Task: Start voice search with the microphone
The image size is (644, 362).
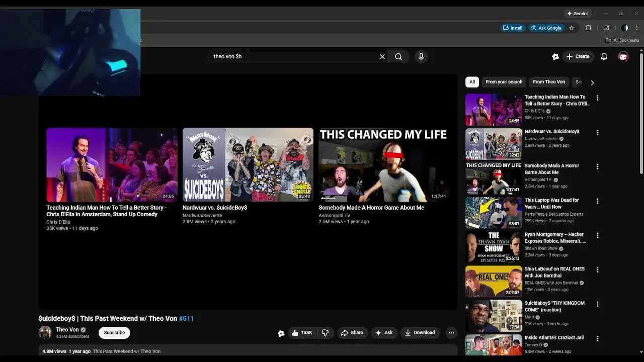Action: pyautogui.click(x=421, y=57)
